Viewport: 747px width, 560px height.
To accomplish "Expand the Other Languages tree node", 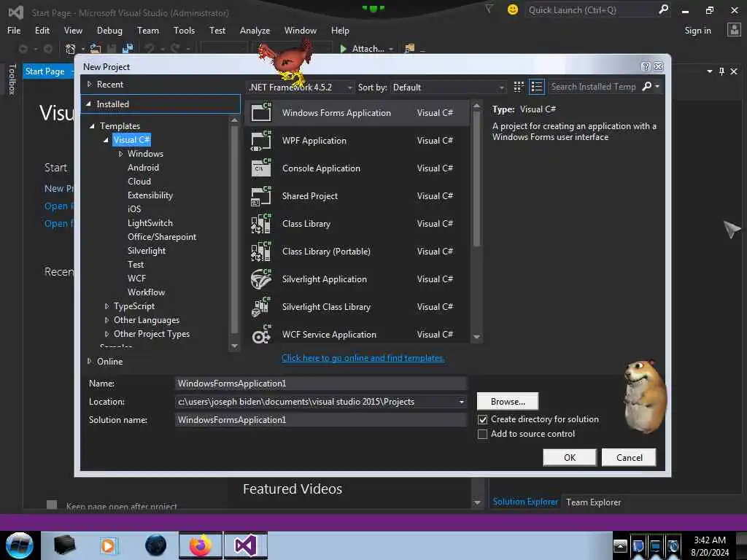I will coord(107,320).
